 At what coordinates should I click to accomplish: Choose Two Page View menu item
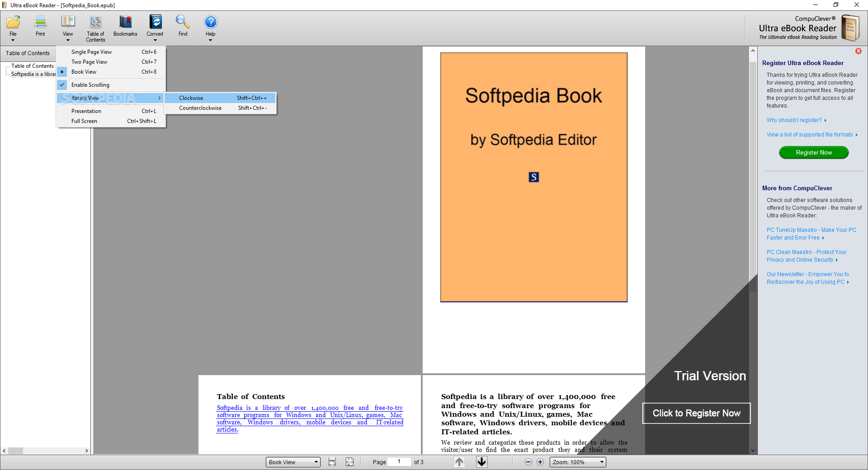[111, 62]
